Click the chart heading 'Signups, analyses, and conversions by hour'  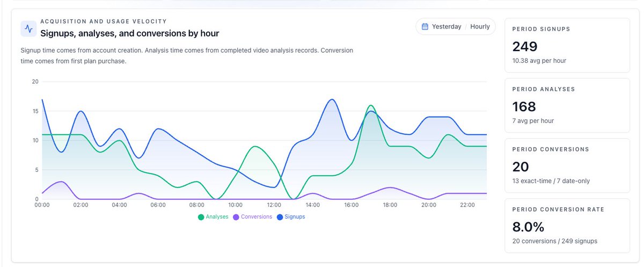130,33
